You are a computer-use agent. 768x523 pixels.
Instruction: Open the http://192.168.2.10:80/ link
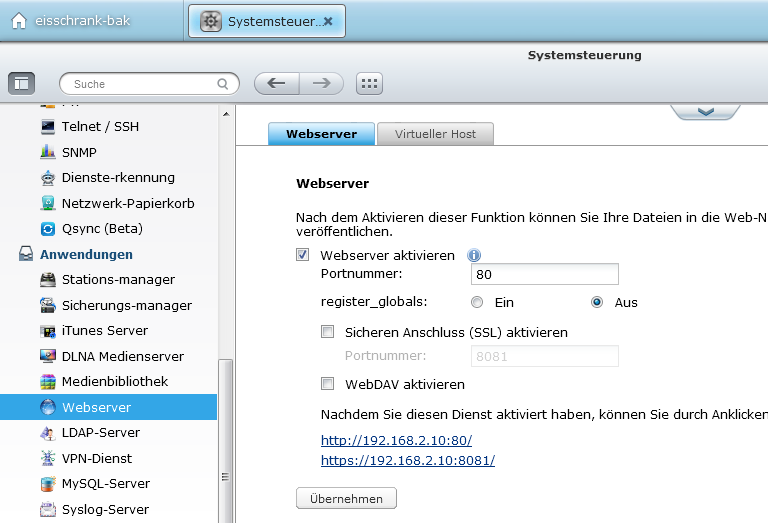click(396, 440)
